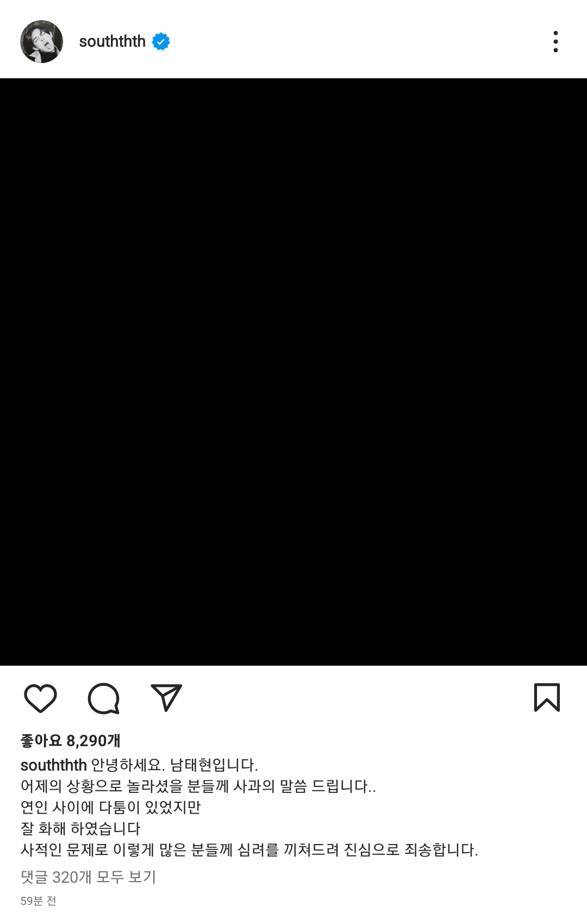Tap the black post image
The image size is (587, 924).
tap(293, 372)
